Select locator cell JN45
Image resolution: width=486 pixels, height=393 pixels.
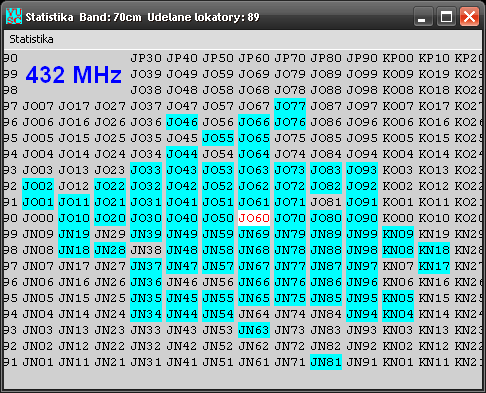[182, 298]
